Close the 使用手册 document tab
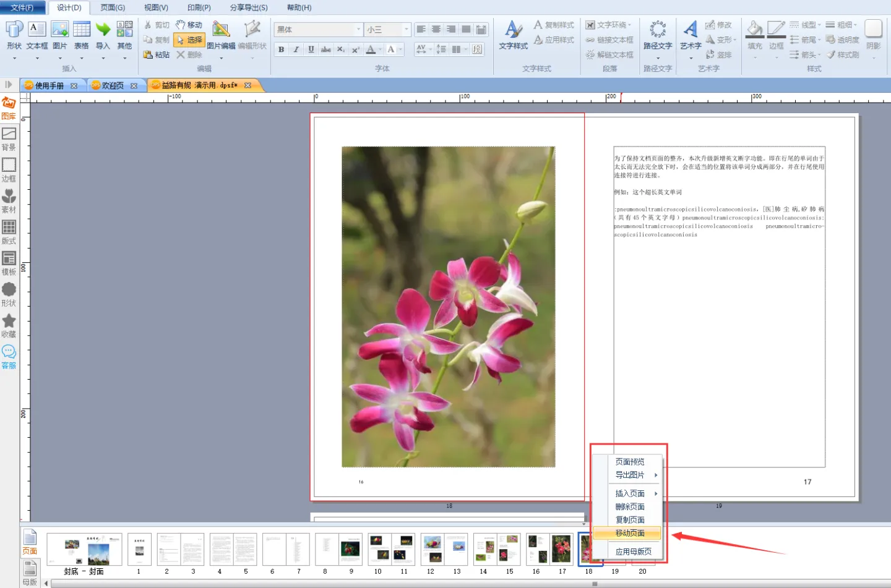Screen dimensions: 891x588 74,86
